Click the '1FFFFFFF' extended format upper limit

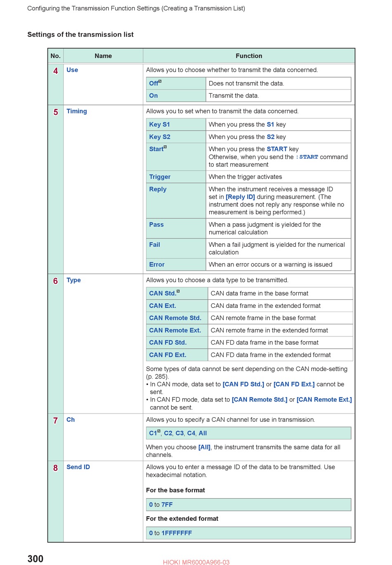click(177, 533)
